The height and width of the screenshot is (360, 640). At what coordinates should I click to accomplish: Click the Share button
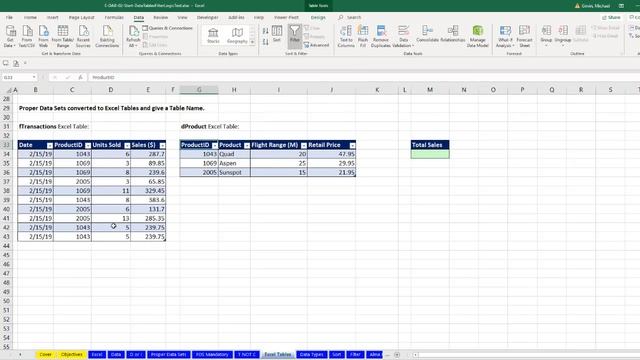coord(611,18)
